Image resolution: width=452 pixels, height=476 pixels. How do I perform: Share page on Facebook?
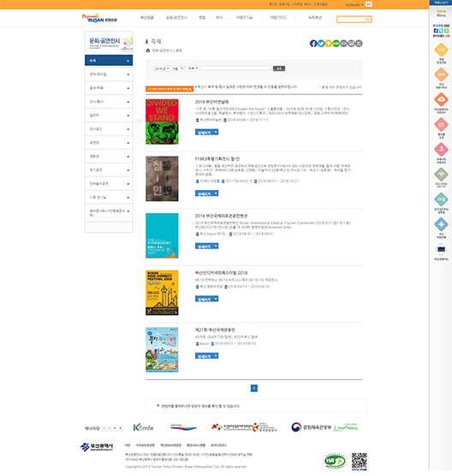tap(313, 44)
